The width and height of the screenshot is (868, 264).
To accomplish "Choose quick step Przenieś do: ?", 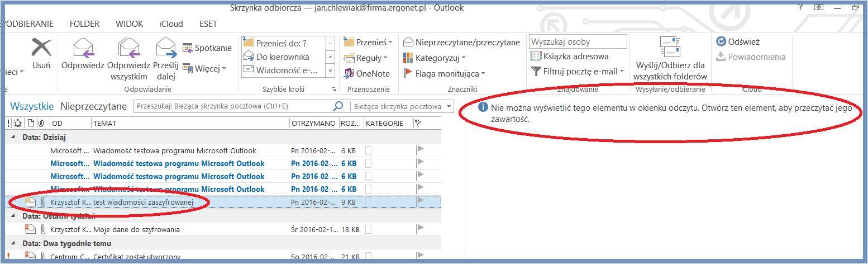I will coord(282,43).
